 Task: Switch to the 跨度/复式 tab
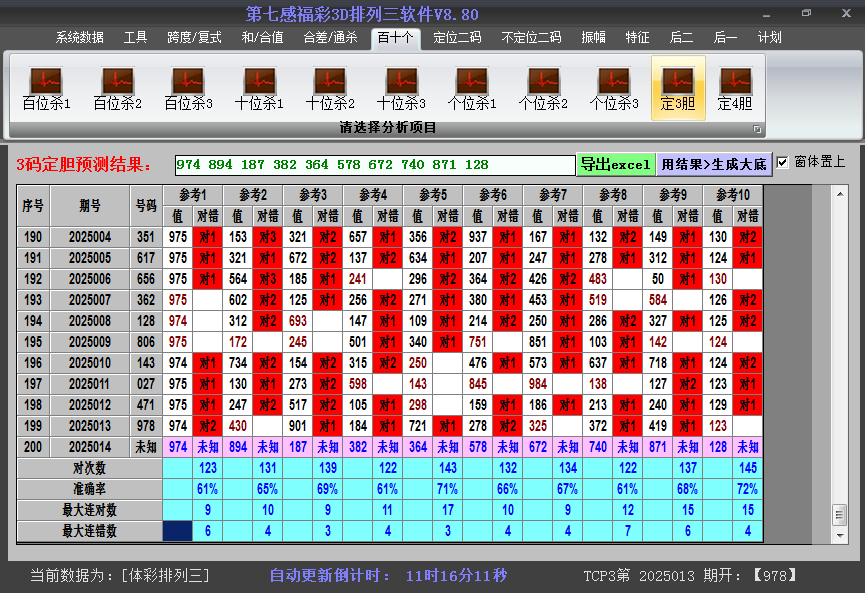[x=194, y=38]
